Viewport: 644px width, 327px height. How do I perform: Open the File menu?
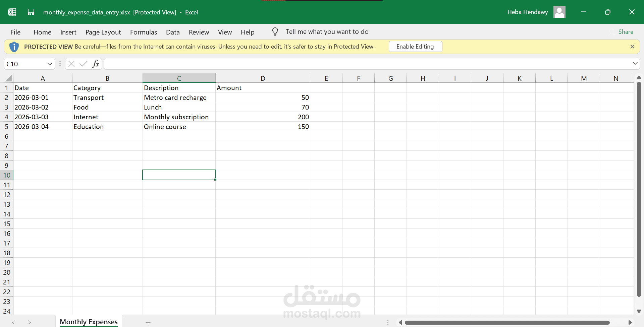click(x=15, y=32)
